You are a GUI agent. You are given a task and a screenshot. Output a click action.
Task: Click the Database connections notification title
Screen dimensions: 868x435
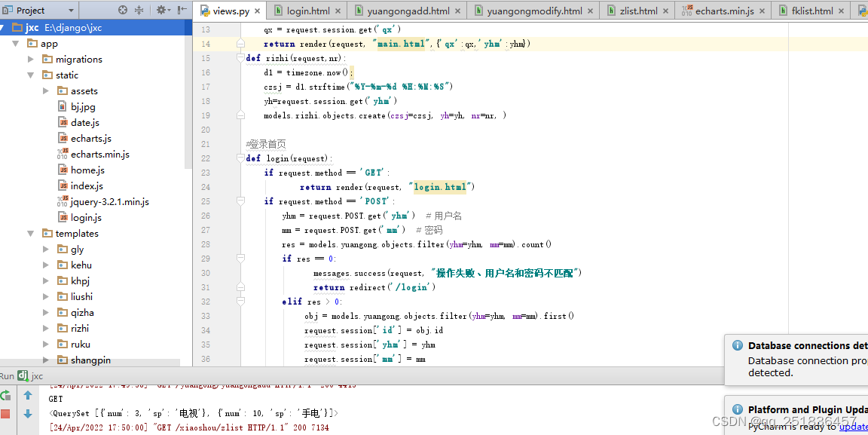pyautogui.click(x=808, y=345)
